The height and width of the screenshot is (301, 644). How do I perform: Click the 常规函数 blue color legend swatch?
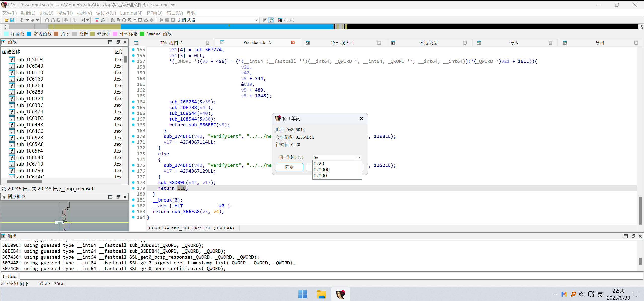(x=29, y=34)
